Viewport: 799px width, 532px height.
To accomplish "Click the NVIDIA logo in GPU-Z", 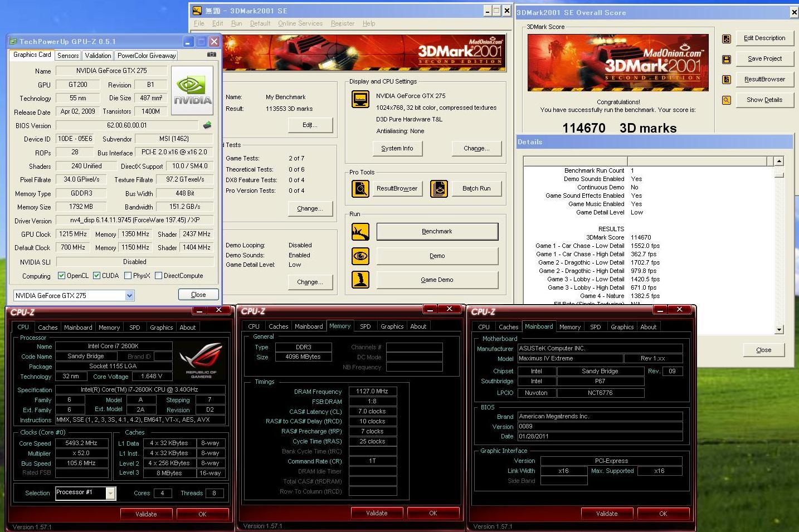I will tap(192, 90).
